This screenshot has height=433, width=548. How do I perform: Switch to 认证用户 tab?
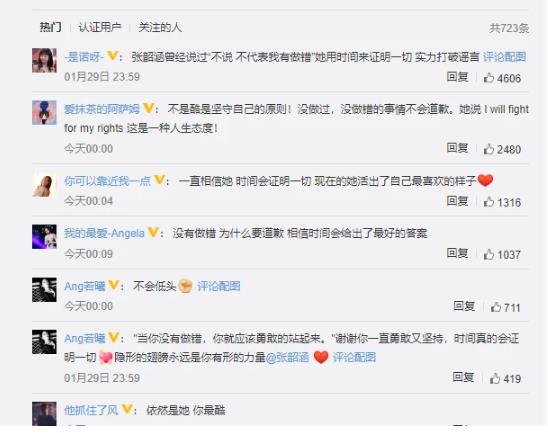100,27
